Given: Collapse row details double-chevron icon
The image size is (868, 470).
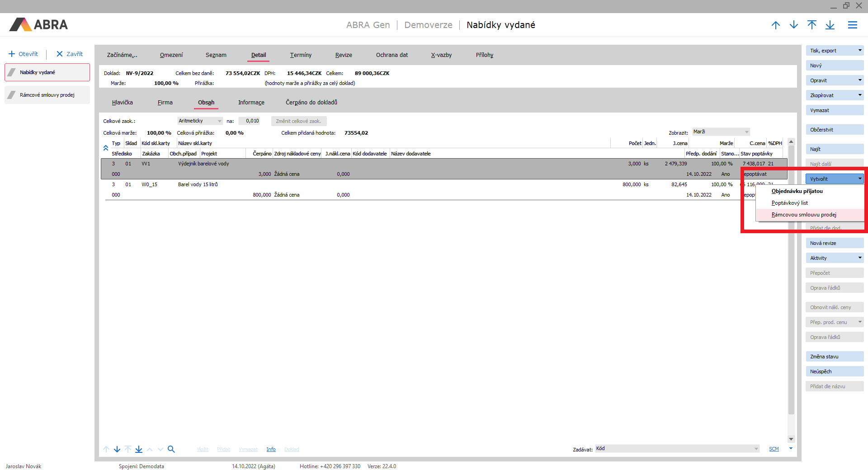Looking at the screenshot, I should coord(106,148).
